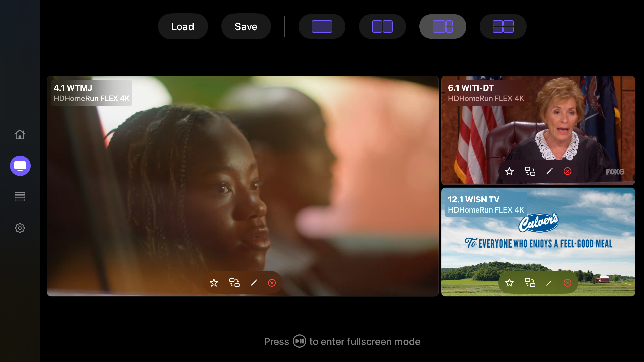Select one-large-two-small layout
This screenshot has height=362, width=644.
coord(442,26)
